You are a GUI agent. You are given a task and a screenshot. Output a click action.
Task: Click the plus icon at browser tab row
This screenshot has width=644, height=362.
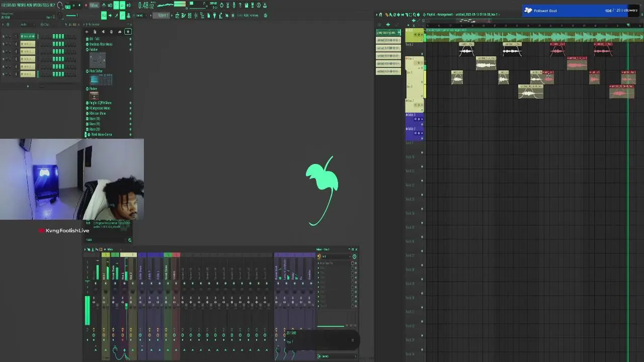(x=87, y=32)
